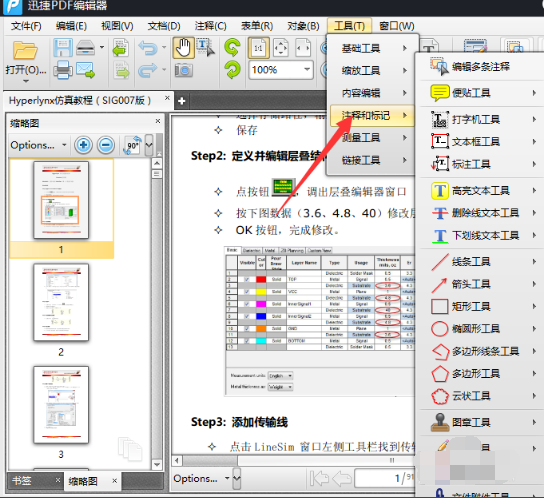Viewport: 544px width, 498px height.
Task: Click the upper green rotate icon
Action: (232, 48)
